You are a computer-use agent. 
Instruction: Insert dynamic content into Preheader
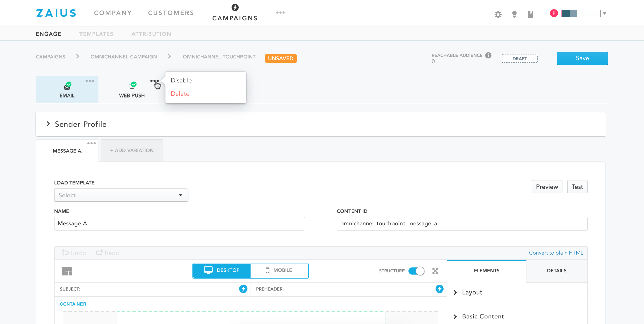tap(439, 289)
